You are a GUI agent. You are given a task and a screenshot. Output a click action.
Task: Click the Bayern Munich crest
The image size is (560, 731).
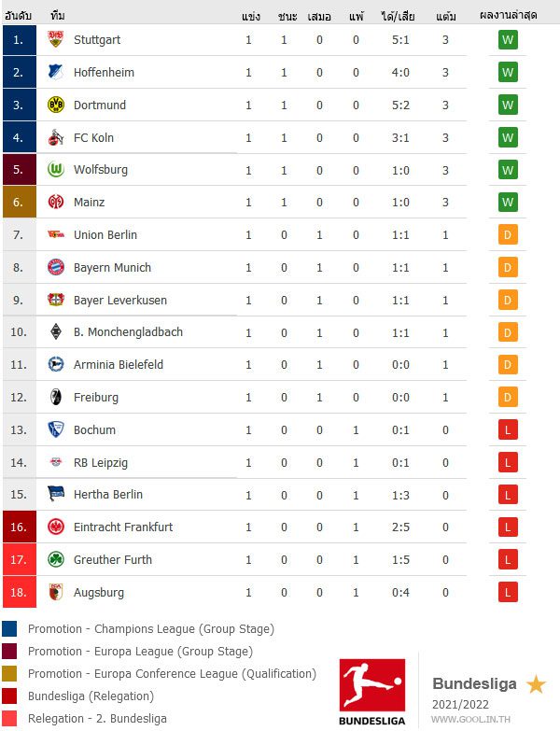coord(56,267)
